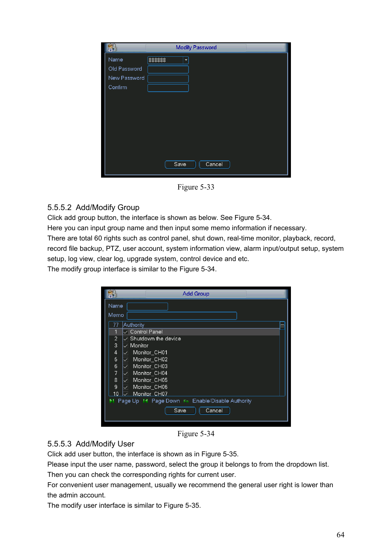The width and height of the screenshot is (392, 555).
Task: Click the 5.5.5.3 Add/Modify User heading
Action: [91, 444]
